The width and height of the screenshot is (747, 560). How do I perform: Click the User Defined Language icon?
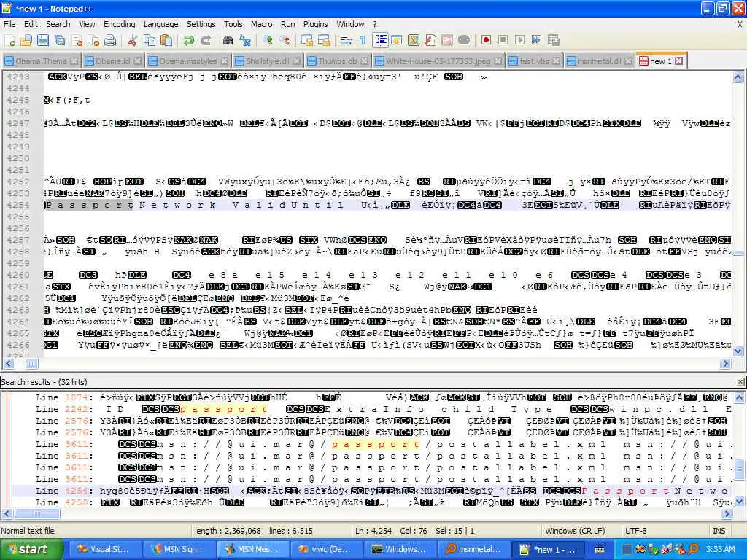396,41
